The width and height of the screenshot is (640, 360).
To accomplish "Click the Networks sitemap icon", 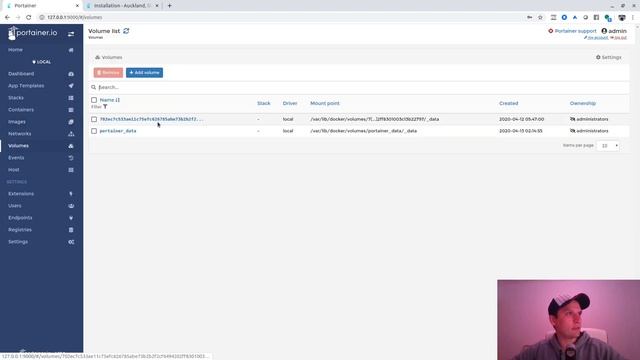I will tap(71, 134).
